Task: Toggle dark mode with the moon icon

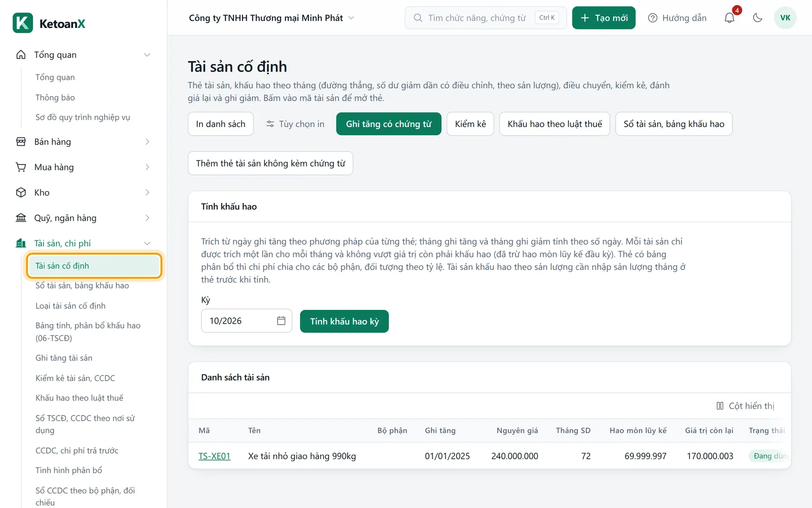Action: coord(758,18)
